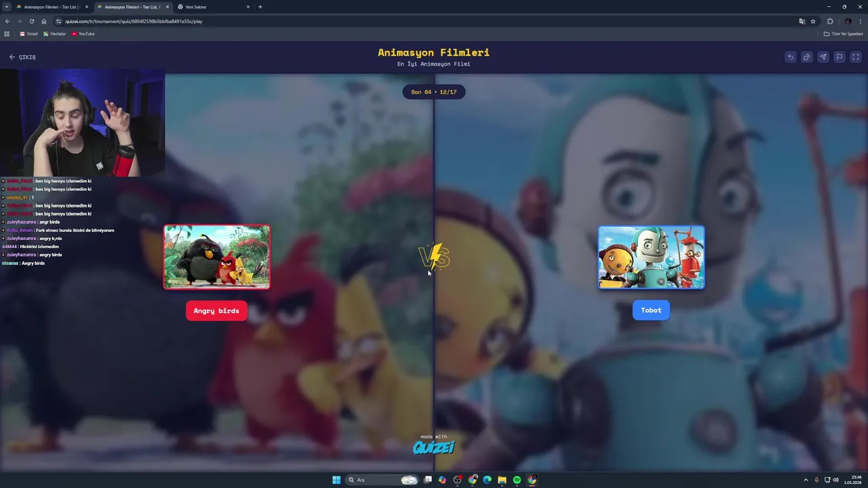Click the paper plane share icon
This screenshot has width=868, height=488.
click(823, 57)
